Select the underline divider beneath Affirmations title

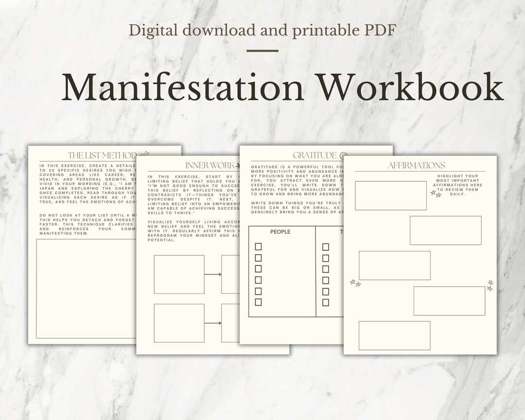(x=421, y=171)
